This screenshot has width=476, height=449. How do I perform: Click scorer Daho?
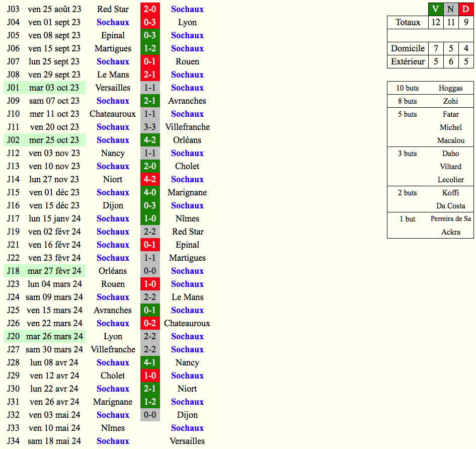pos(450,154)
